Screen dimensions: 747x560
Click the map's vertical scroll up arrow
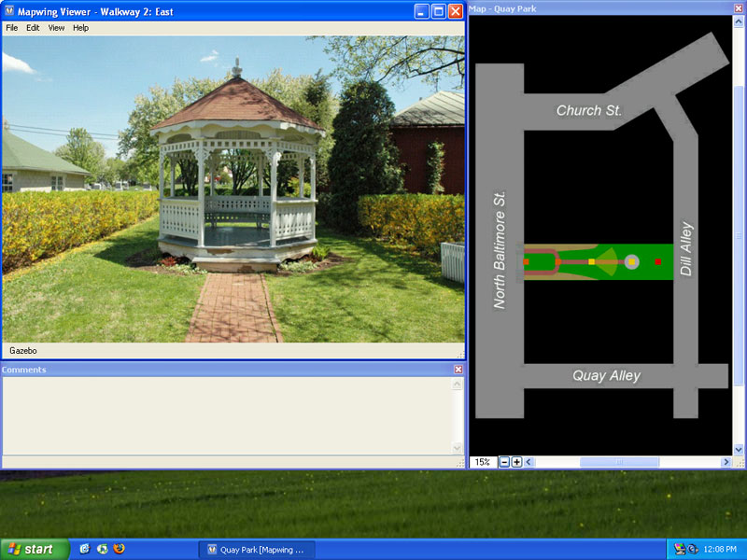[739, 21]
